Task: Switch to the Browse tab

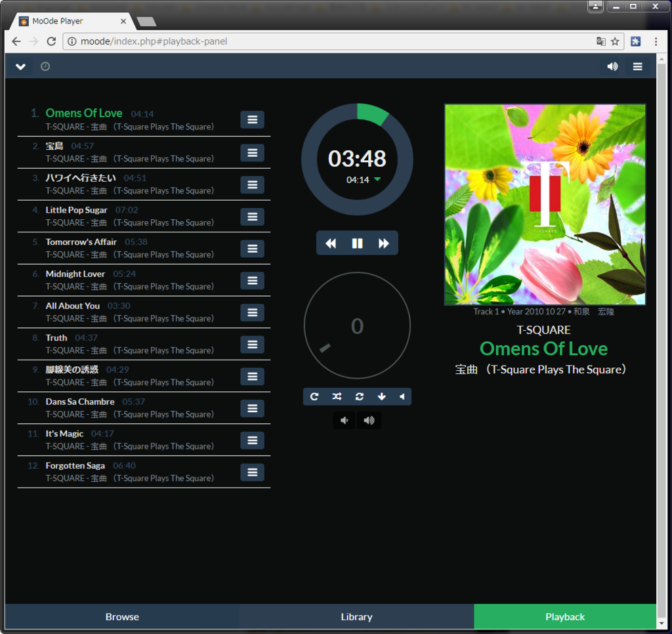Action: click(x=122, y=616)
